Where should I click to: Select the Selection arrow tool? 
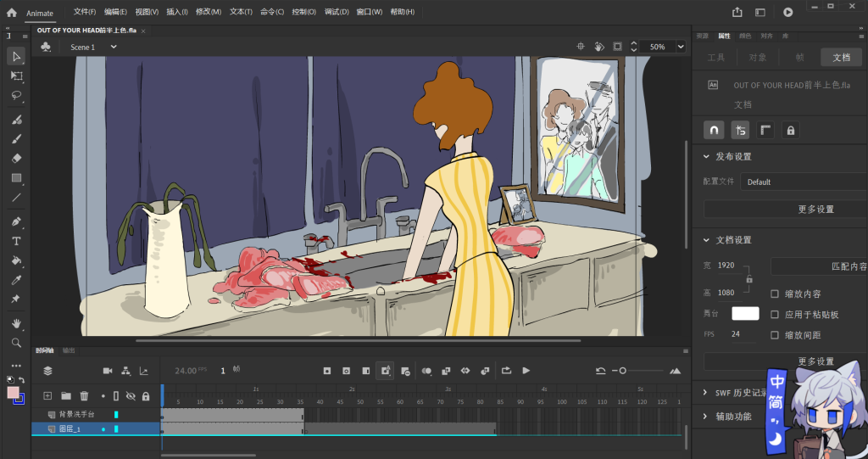[16, 57]
